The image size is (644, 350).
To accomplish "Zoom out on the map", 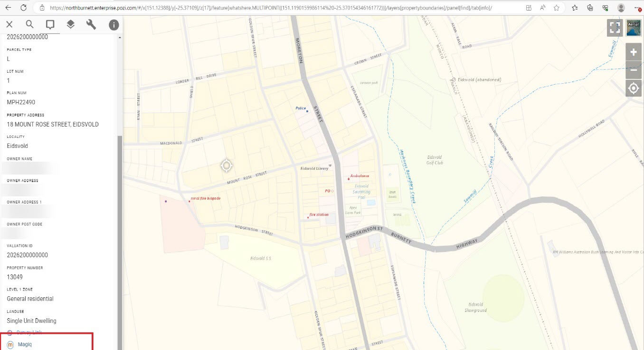I will coord(633,70).
